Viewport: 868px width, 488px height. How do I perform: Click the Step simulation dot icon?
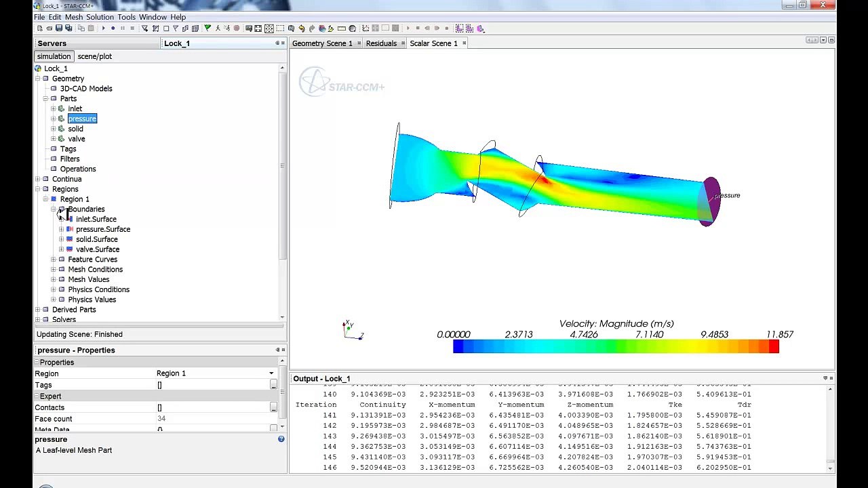pos(113,28)
